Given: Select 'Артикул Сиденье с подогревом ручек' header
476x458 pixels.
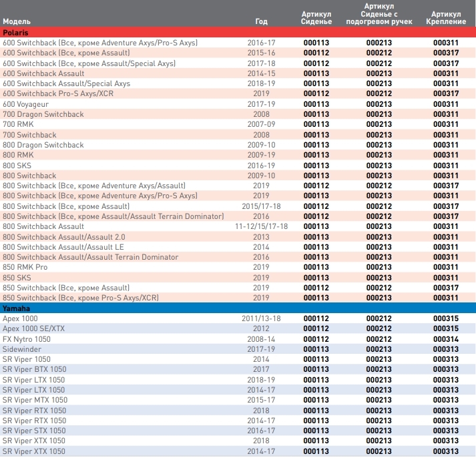Looking at the screenshot, I should point(379,14).
